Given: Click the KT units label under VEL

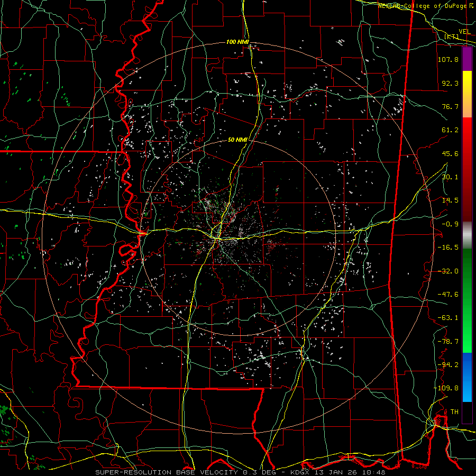Looking at the screenshot, I should click(452, 36).
